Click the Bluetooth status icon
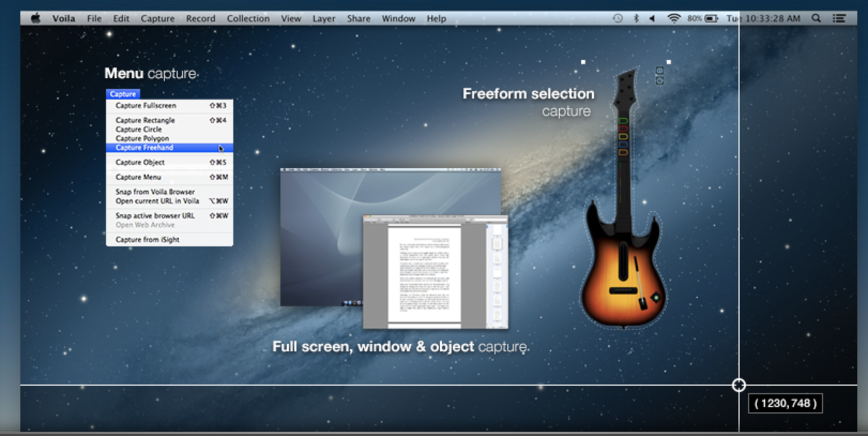This screenshot has width=868, height=436. coord(636,18)
